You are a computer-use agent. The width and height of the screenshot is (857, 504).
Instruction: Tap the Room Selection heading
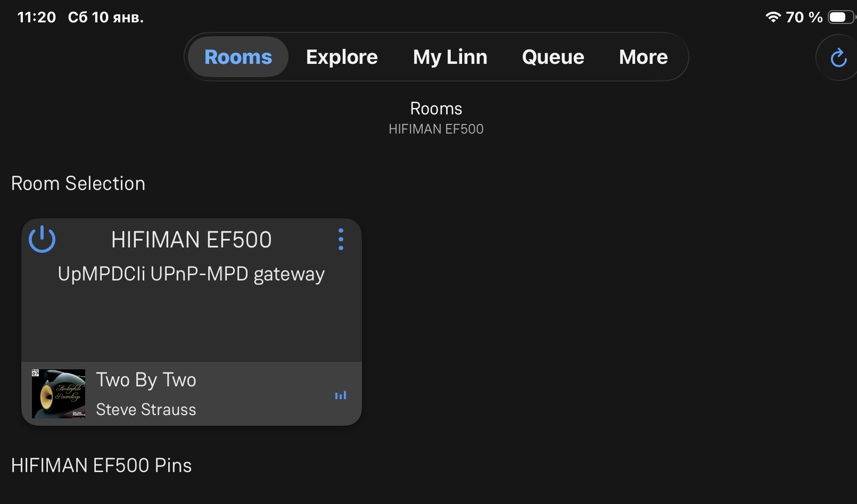(x=78, y=184)
